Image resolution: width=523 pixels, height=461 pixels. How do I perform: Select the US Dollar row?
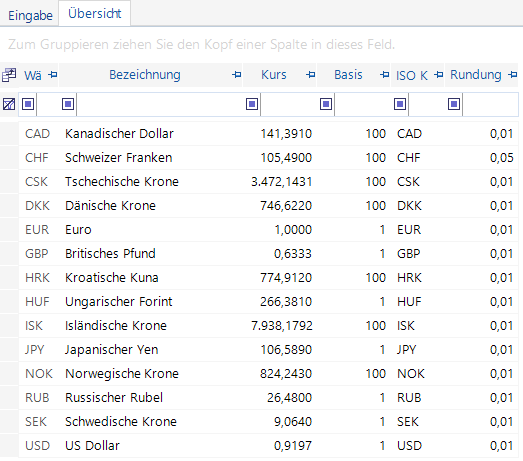(x=269, y=446)
